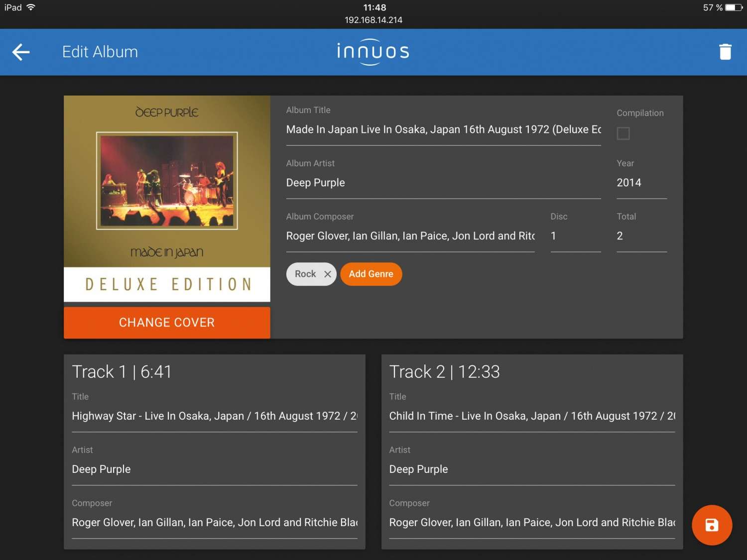Remove the Rock genre tag
Image resolution: width=747 pixels, height=560 pixels.
[x=327, y=274]
